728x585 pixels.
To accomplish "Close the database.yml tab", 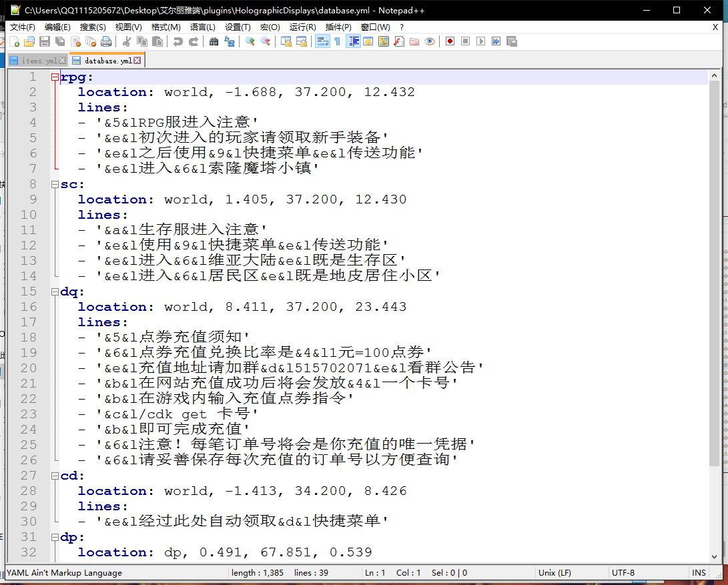I will (x=137, y=61).
